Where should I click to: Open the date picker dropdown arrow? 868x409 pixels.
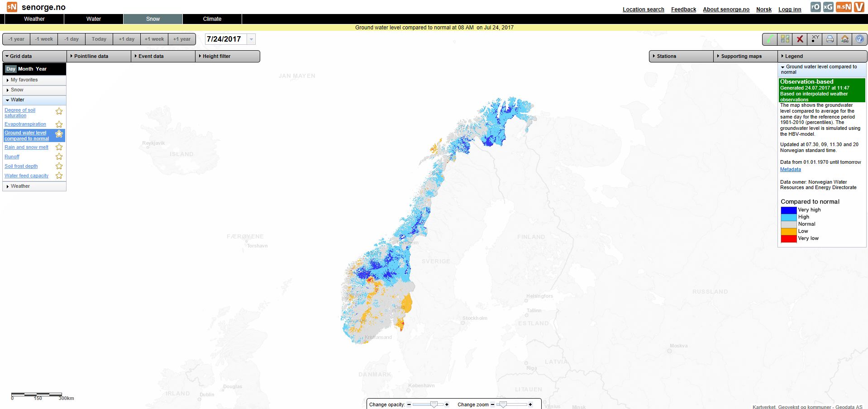[x=251, y=39]
